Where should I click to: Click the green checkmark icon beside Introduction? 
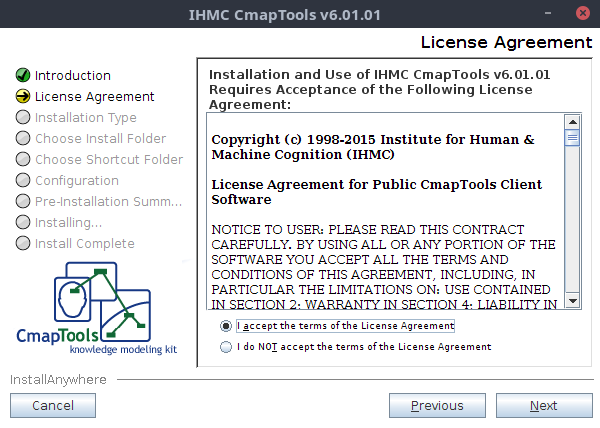pyautogui.click(x=23, y=76)
